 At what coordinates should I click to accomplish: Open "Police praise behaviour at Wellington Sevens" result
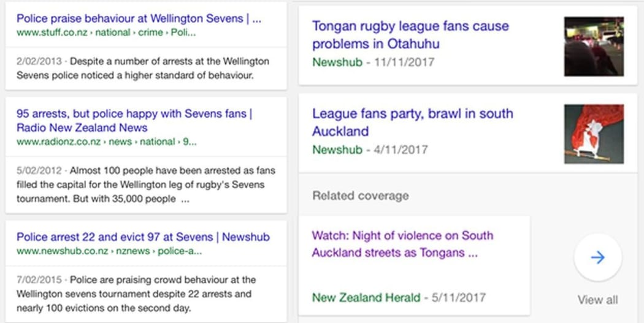(139, 19)
